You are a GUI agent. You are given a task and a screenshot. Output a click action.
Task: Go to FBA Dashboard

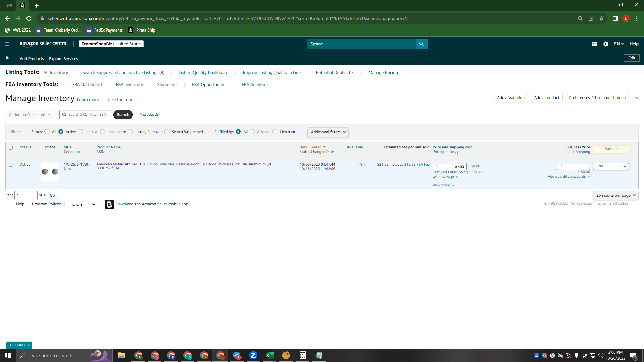coord(87,85)
